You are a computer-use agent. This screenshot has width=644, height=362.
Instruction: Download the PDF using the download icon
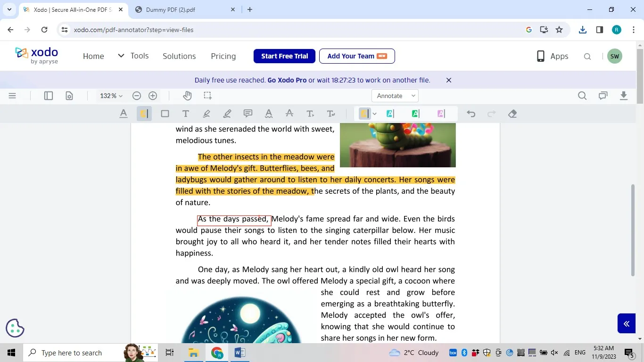(x=623, y=96)
